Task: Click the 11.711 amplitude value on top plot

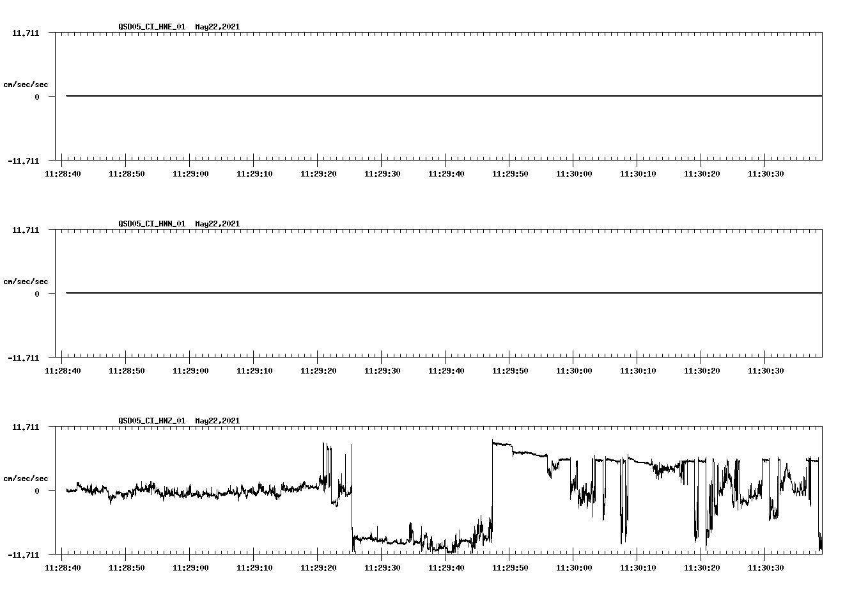Action: 27,33
